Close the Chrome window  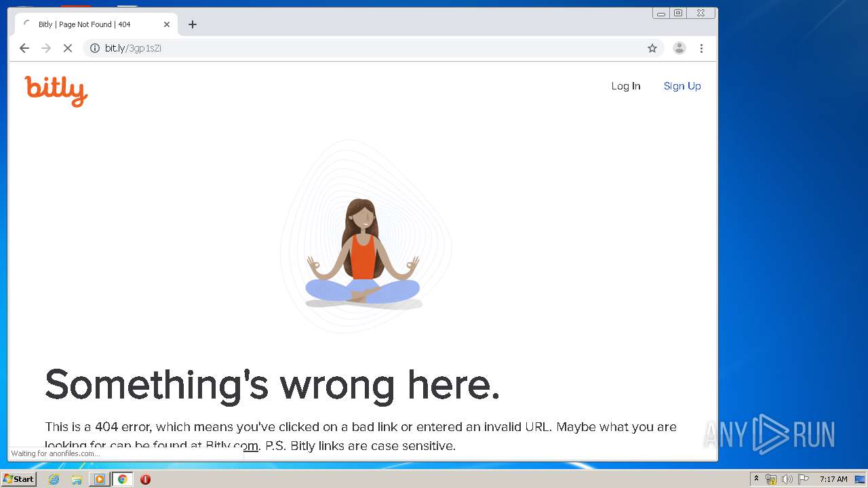pyautogui.click(x=701, y=13)
